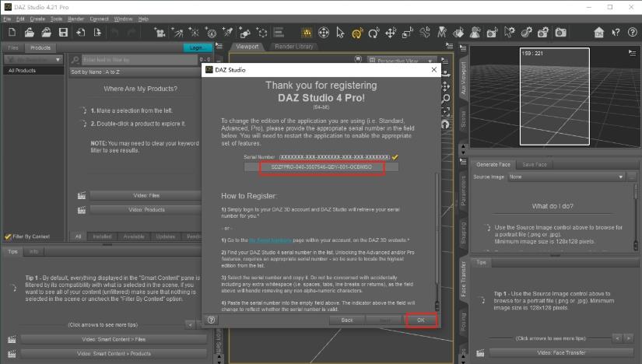Click the Create New Null icon

261,33
